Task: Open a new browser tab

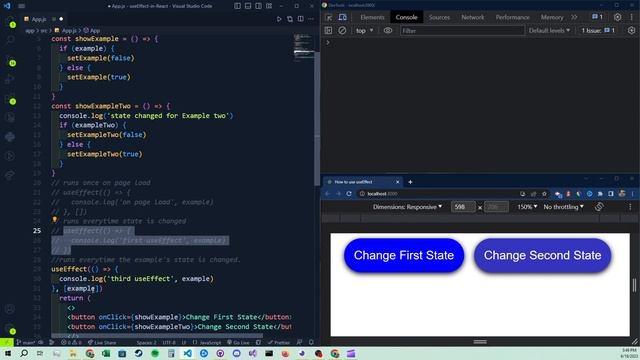Action: [x=410, y=182]
